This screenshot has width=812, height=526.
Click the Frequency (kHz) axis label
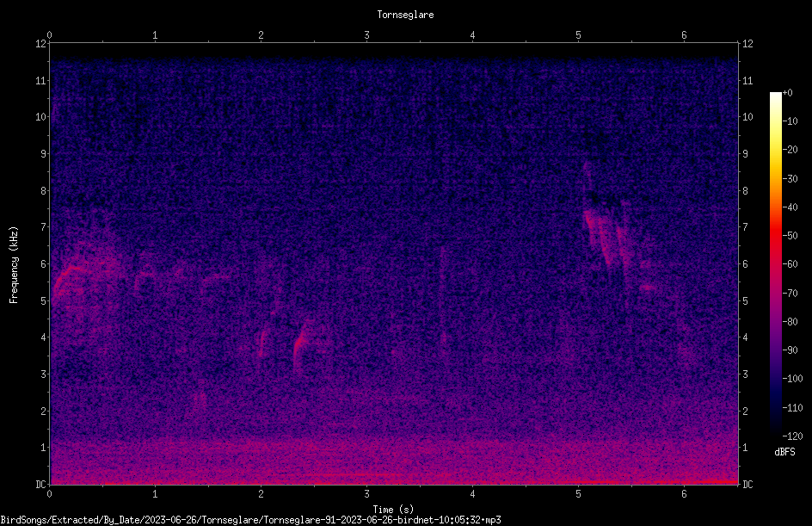tap(14, 265)
